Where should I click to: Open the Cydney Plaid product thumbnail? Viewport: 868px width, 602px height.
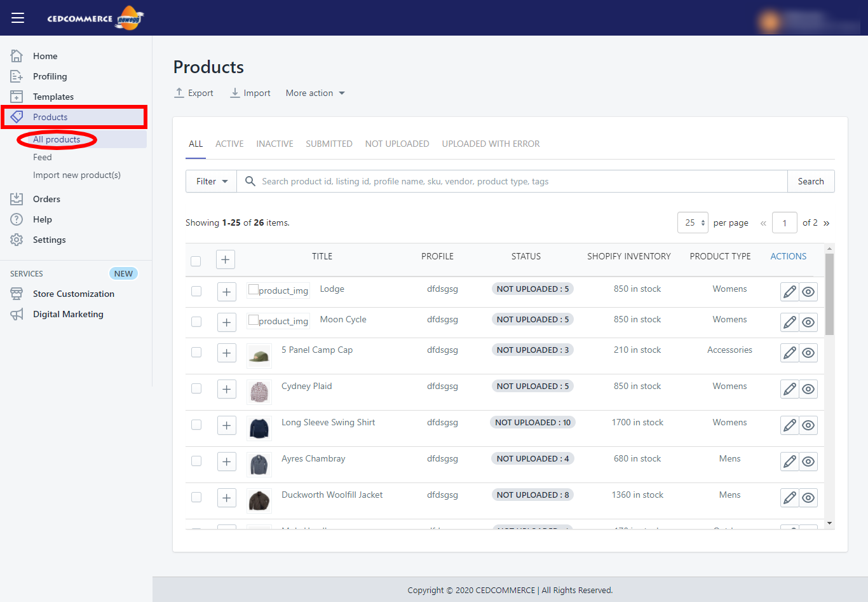259,392
